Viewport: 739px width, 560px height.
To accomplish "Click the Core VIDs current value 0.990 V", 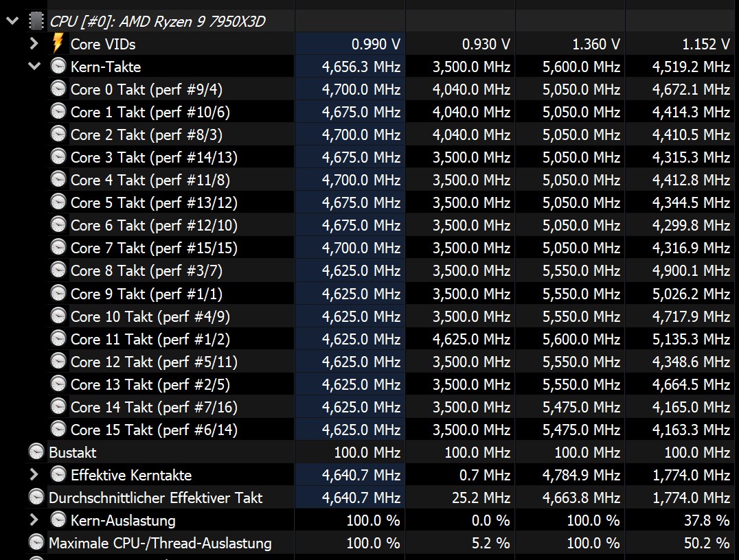I will [x=376, y=45].
